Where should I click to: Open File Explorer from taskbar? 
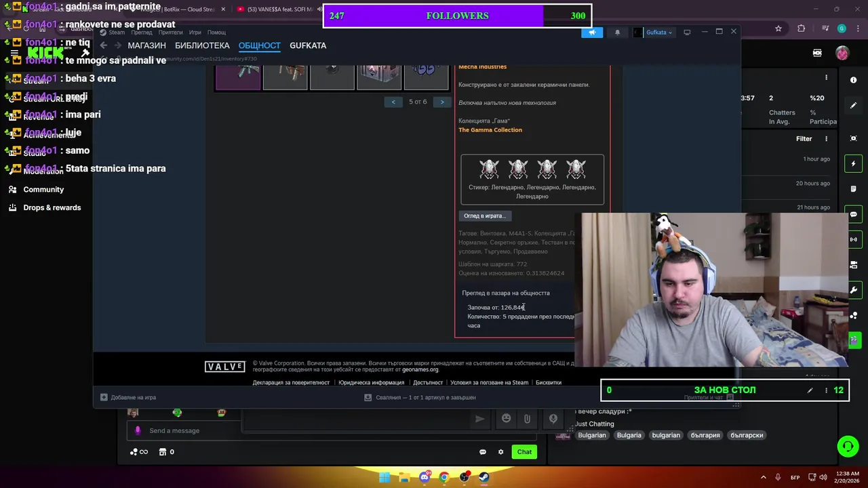(404, 477)
